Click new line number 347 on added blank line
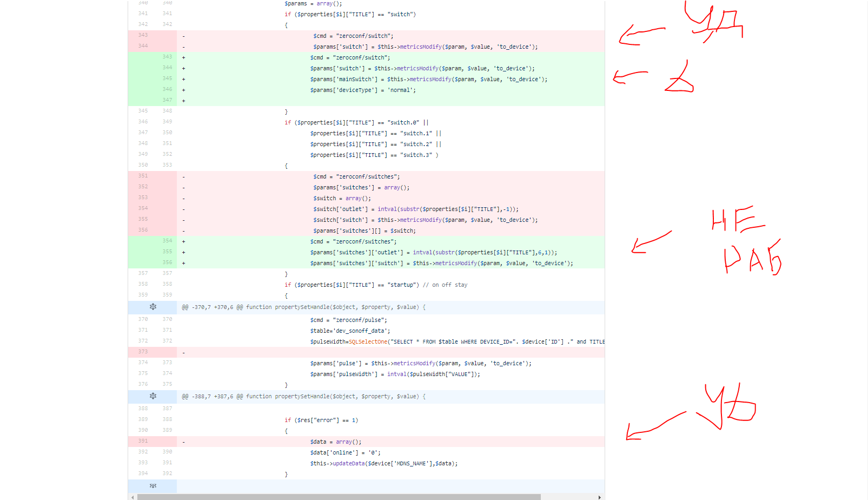Screen dimensions: 868x500 (x=167, y=100)
